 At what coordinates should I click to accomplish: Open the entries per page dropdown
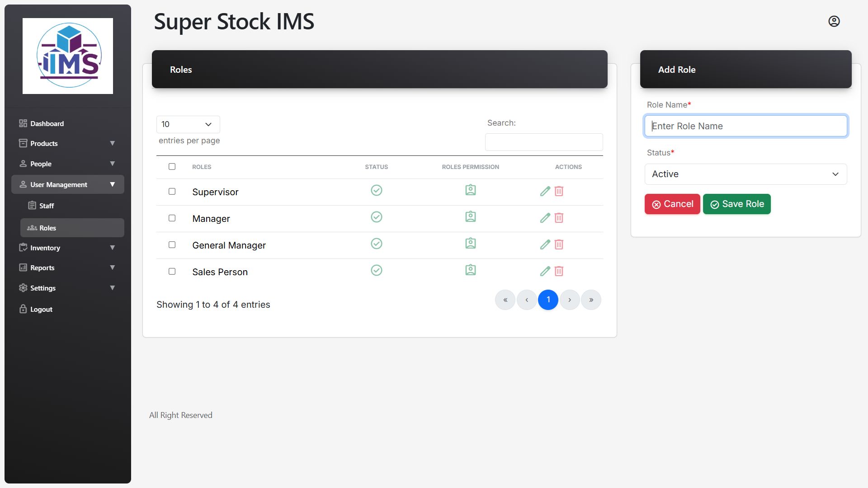click(188, 124)
